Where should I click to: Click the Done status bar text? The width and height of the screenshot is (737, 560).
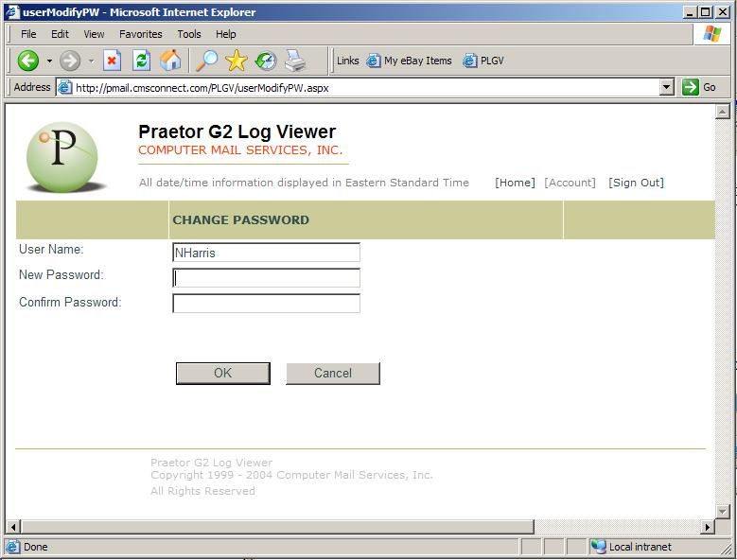(36, 547)
